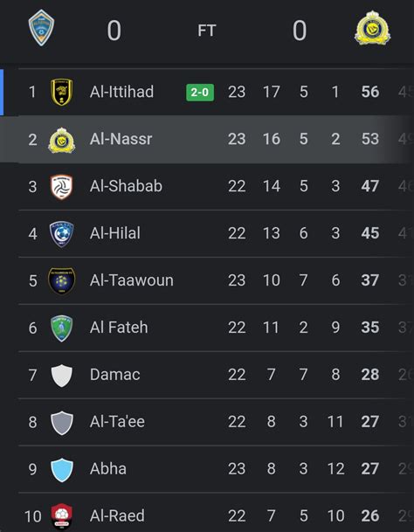Click the Damac white shield icon

[61, 376]
